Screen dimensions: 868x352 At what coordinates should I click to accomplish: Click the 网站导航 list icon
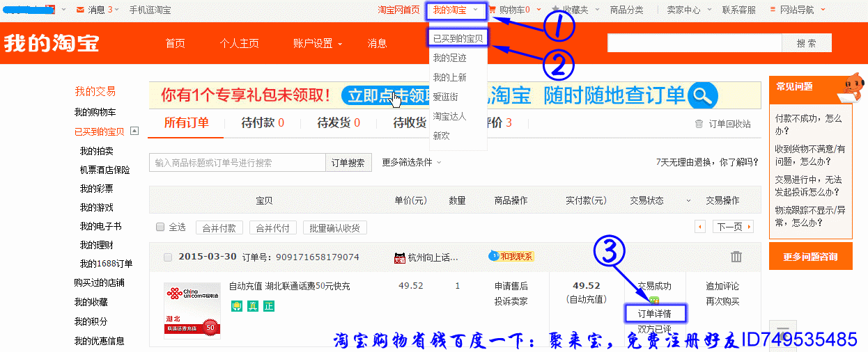click(773, 10)
